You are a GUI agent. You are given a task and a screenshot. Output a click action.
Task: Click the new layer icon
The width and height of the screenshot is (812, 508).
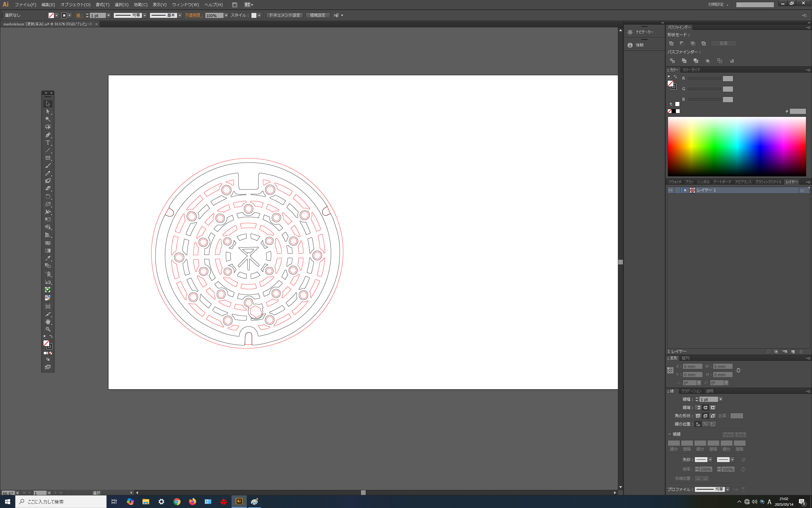[793, 351]
